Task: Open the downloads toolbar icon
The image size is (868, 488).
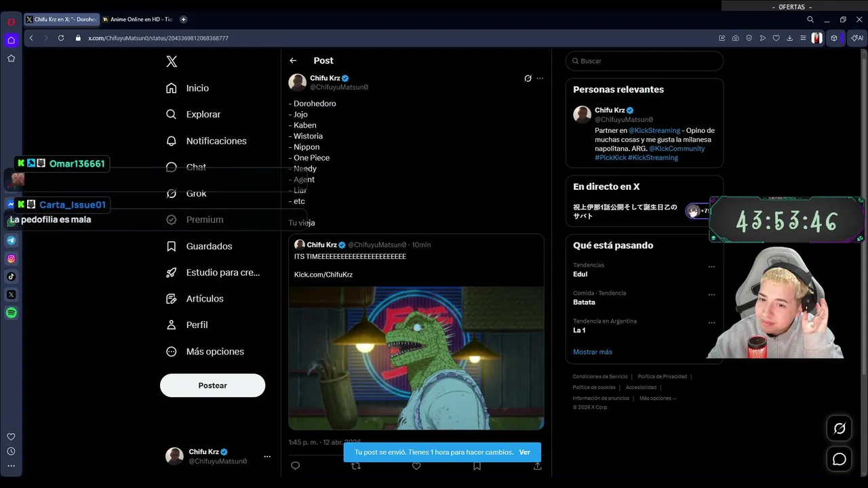Action: point(790,38)
